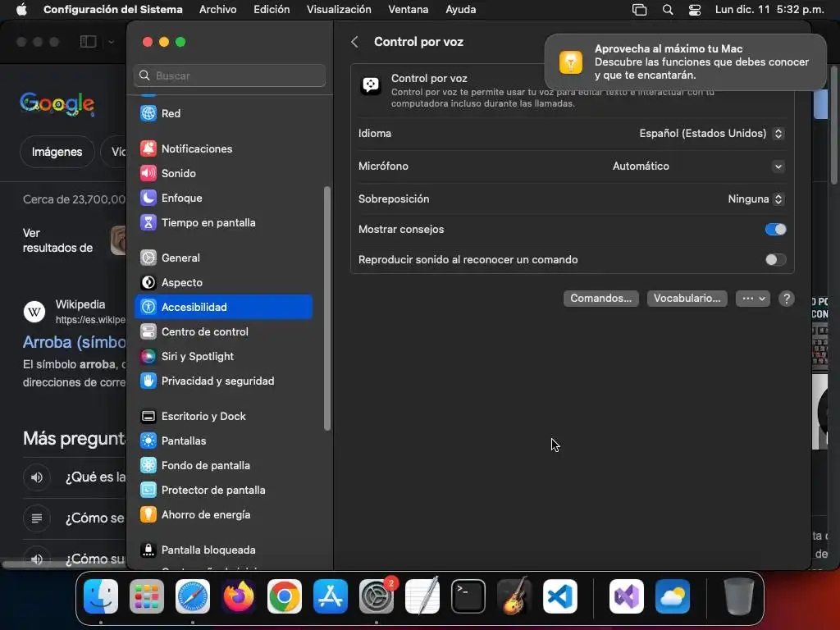Enable Reproducir sonido al reconocer un comando
The image size is (840, 630).
[x=775, y=260]
